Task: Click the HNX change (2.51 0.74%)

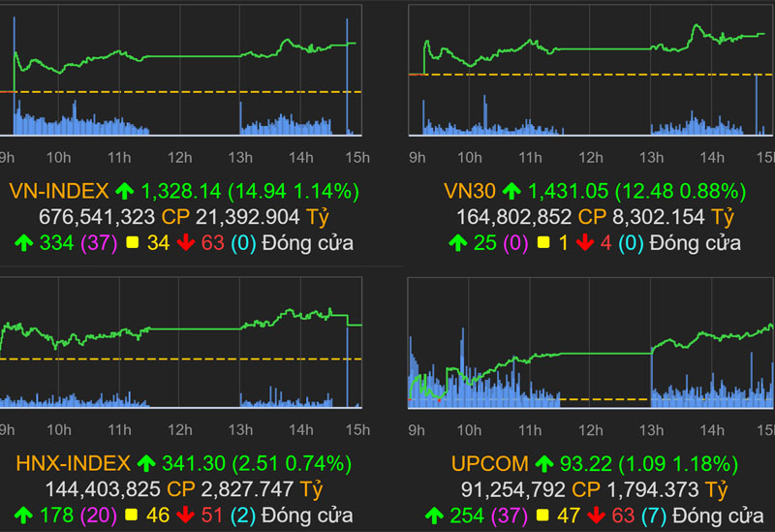Action: tap(293, 464)
